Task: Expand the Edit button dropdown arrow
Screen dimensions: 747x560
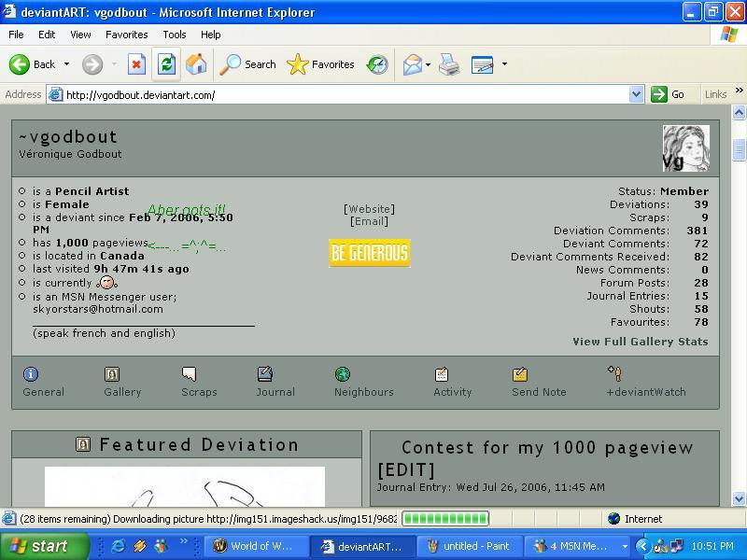Action: tap(504, 64)
